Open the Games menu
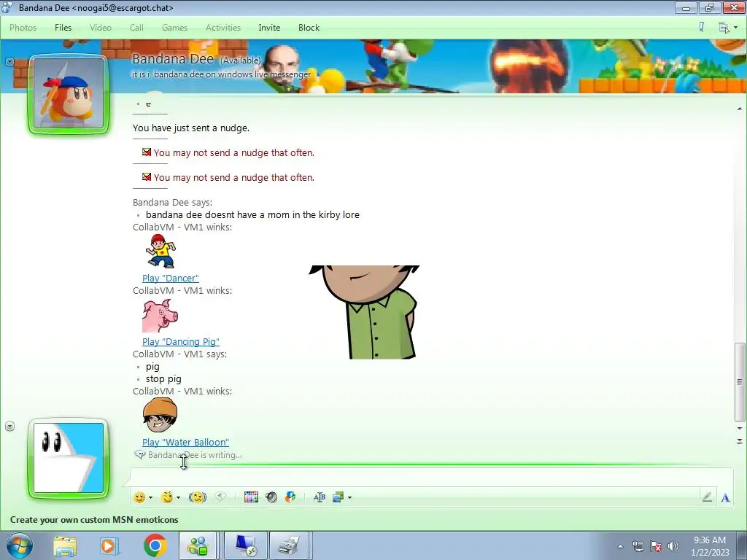The width and height of the screenshot is (747, 560). (x=174, y=28)
